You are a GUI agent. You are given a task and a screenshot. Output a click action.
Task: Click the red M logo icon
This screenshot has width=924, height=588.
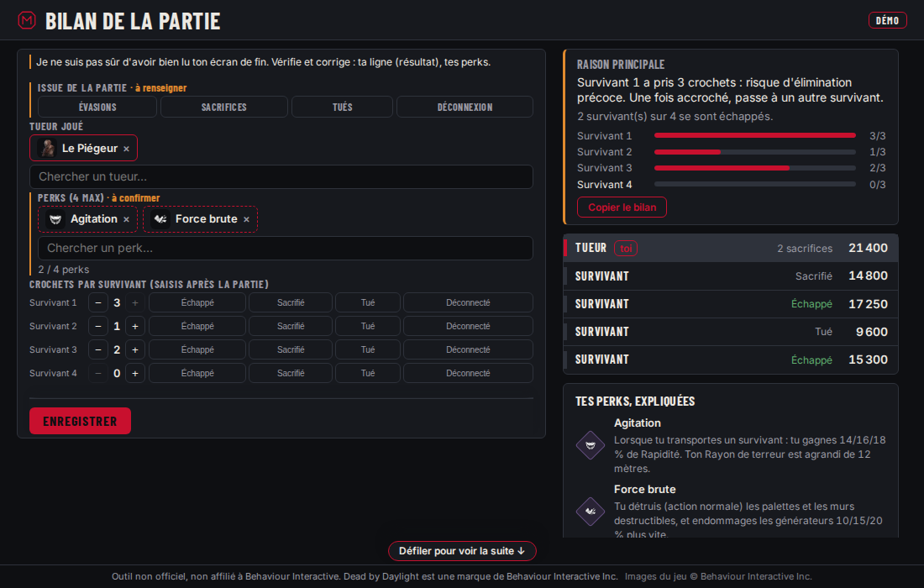coord(27,21)
